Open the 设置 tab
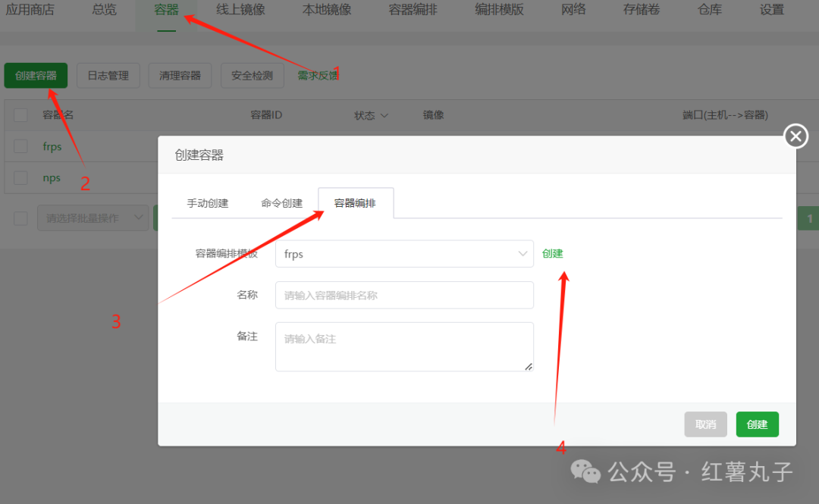Viewport: 819px width, 504px height. [771, 10]
